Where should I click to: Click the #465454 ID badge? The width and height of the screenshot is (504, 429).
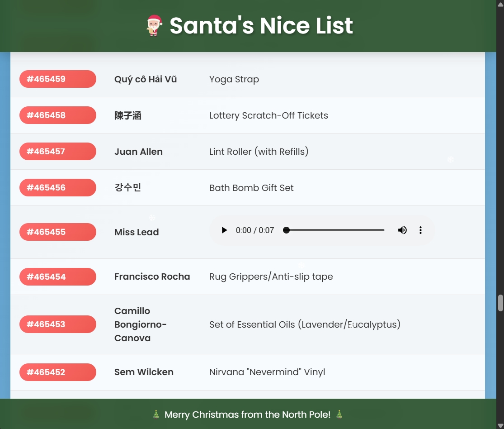58,277
